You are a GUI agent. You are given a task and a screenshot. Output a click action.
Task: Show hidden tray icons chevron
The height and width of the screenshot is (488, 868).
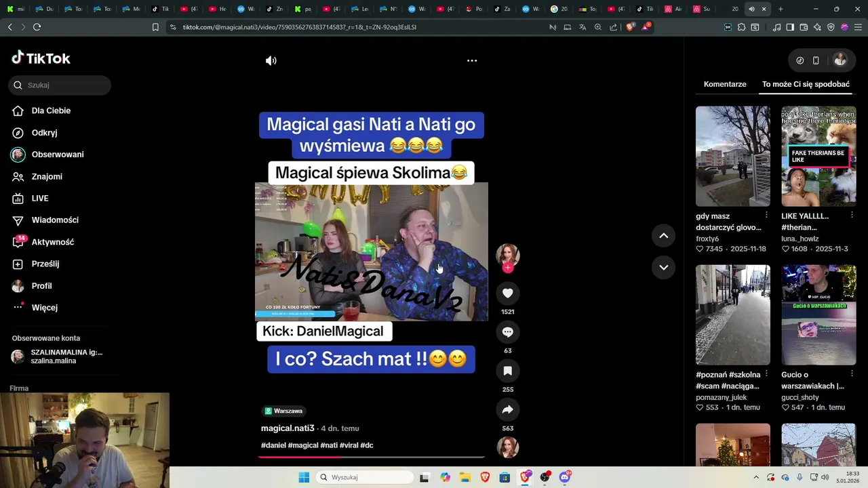[756, 477]
